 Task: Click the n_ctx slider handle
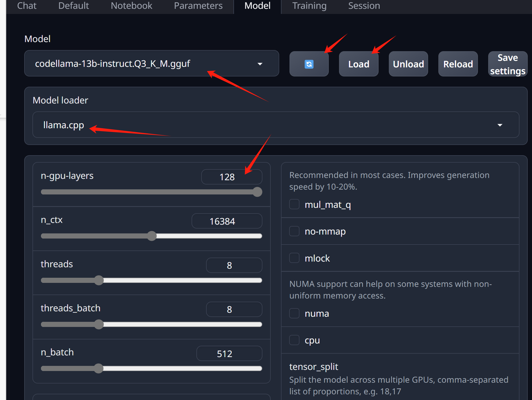tap(152, 236)
